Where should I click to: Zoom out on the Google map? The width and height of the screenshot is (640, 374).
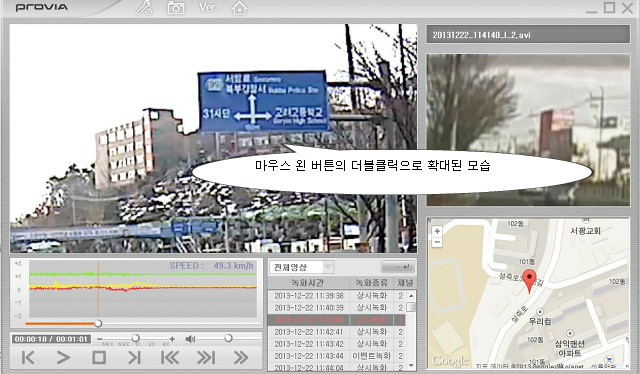click(437, 242)
